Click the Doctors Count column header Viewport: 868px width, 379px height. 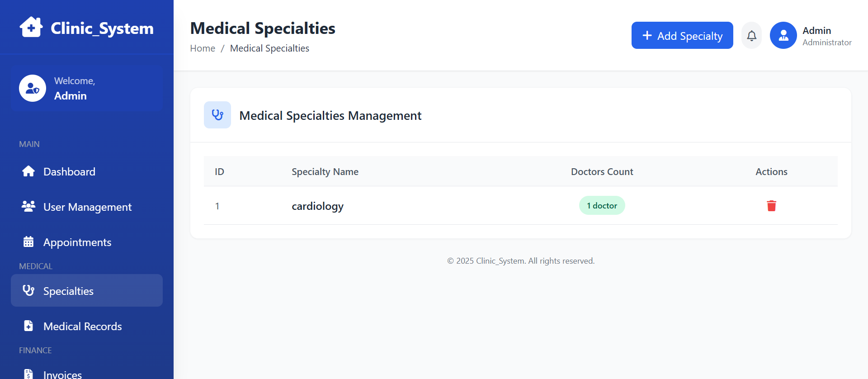602,172
